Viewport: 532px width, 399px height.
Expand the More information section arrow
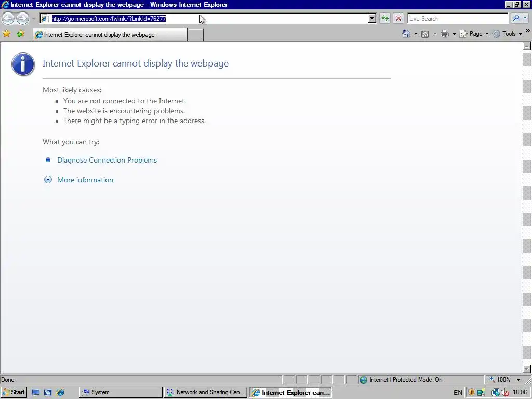pyautogui.click(x=48, y=180)
